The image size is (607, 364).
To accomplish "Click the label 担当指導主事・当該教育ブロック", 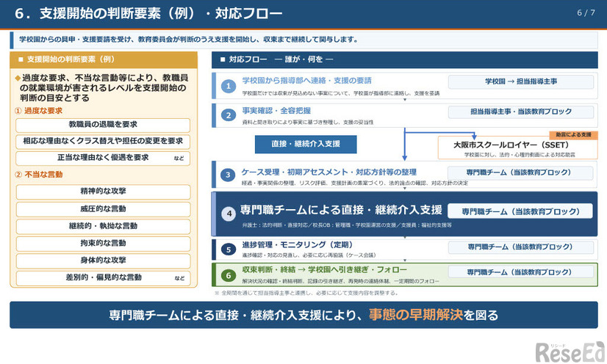I will click(x=521, y=112).
